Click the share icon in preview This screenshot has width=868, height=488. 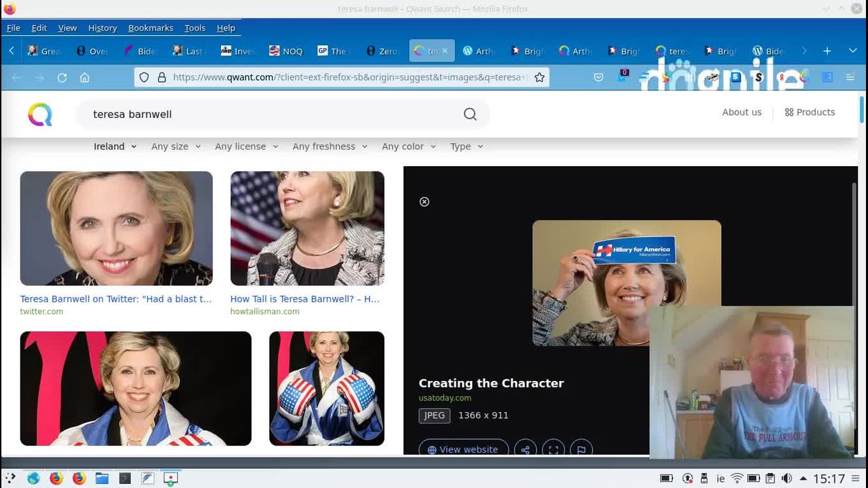[525, 449]
